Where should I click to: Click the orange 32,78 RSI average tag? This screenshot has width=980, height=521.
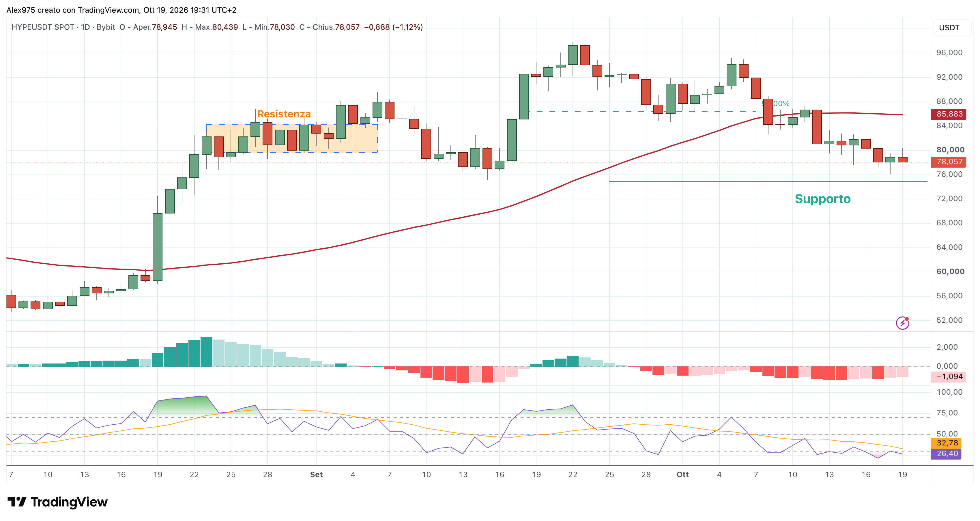947,443
